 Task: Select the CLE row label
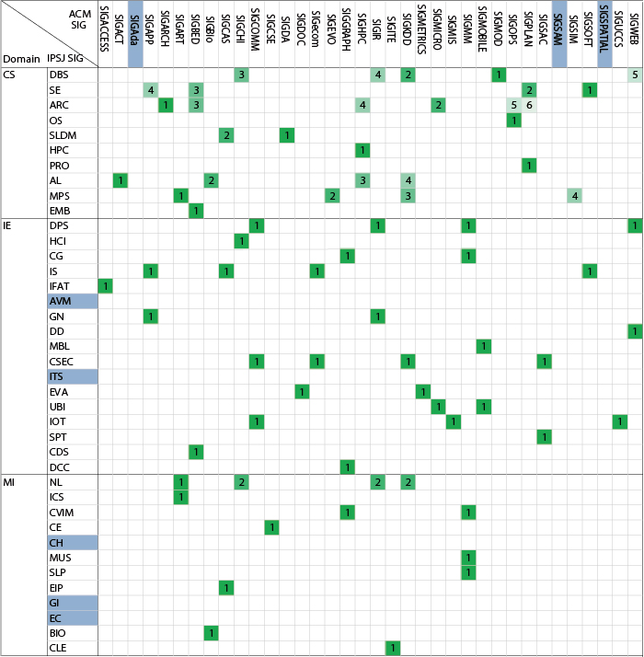coord(58,648)
